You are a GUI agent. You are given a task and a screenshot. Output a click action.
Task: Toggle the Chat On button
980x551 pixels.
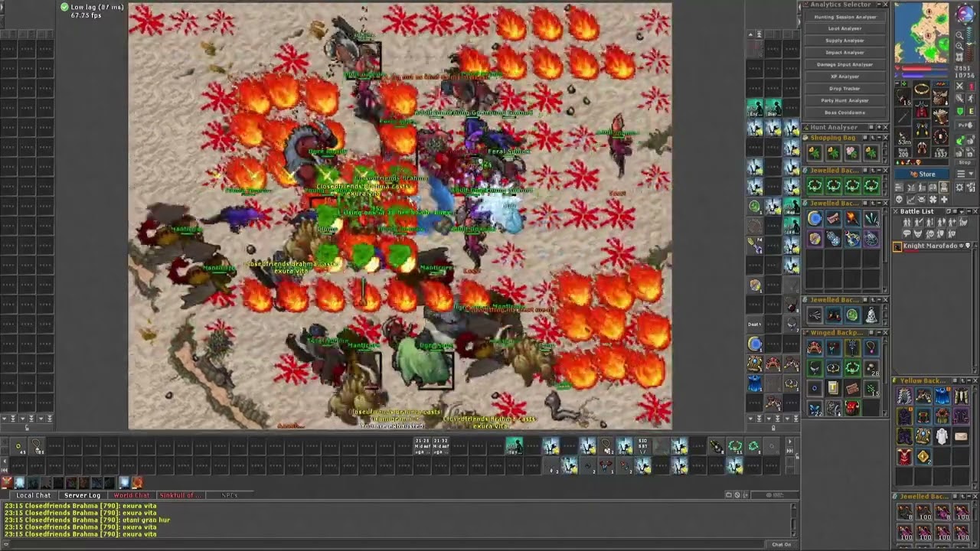pyautogui.click(x=782, y=544)
